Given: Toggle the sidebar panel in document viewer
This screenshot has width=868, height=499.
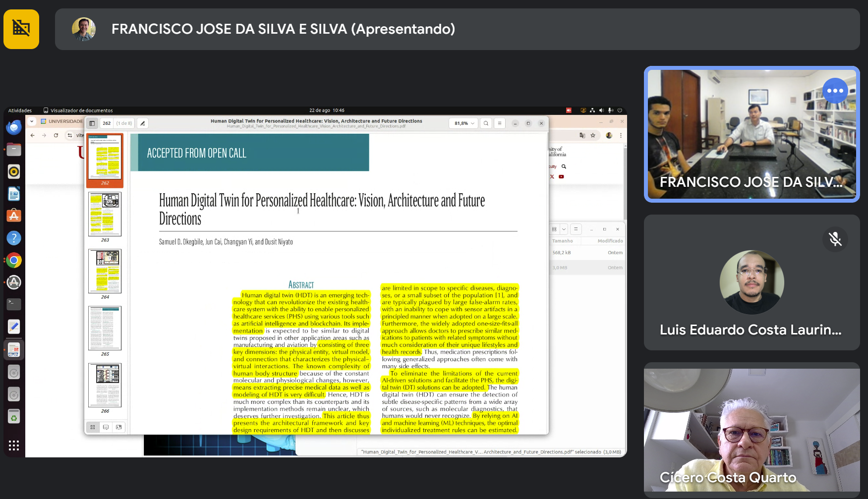Looking at the screenshot, I should (x=92, y=123).
